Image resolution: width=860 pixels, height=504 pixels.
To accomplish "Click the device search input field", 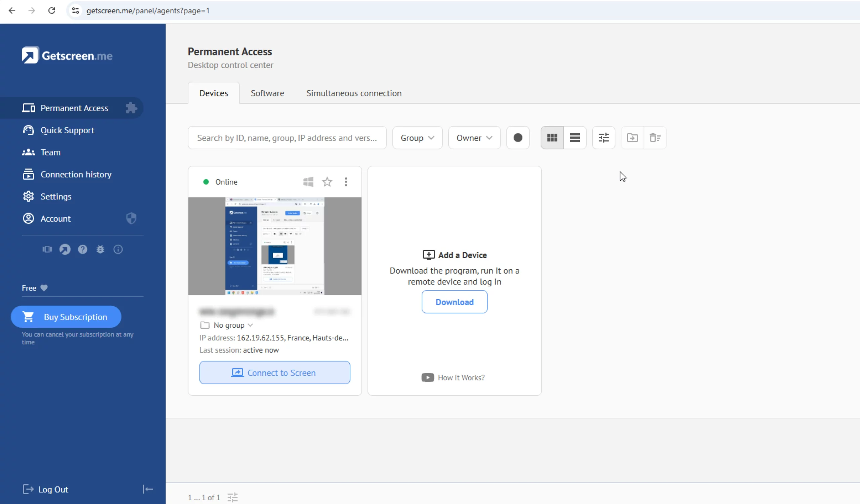I will pyautogui.click(x=287, y=138).
